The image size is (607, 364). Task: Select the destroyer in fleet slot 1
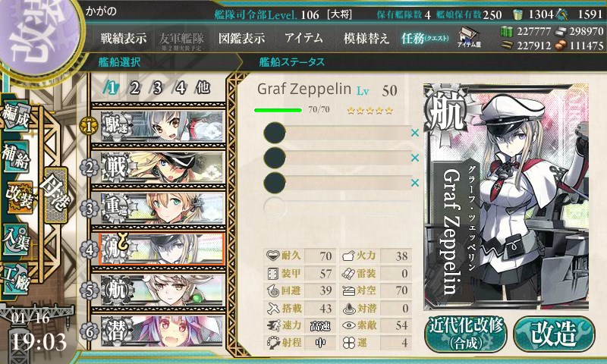(162, 126)
